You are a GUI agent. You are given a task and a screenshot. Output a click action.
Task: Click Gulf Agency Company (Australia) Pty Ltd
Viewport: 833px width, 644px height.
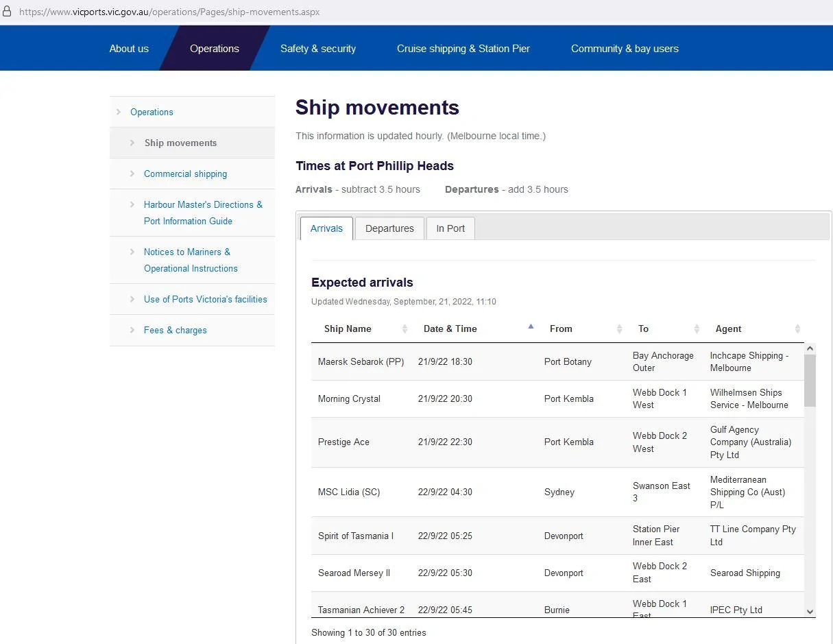click(751, 442)
